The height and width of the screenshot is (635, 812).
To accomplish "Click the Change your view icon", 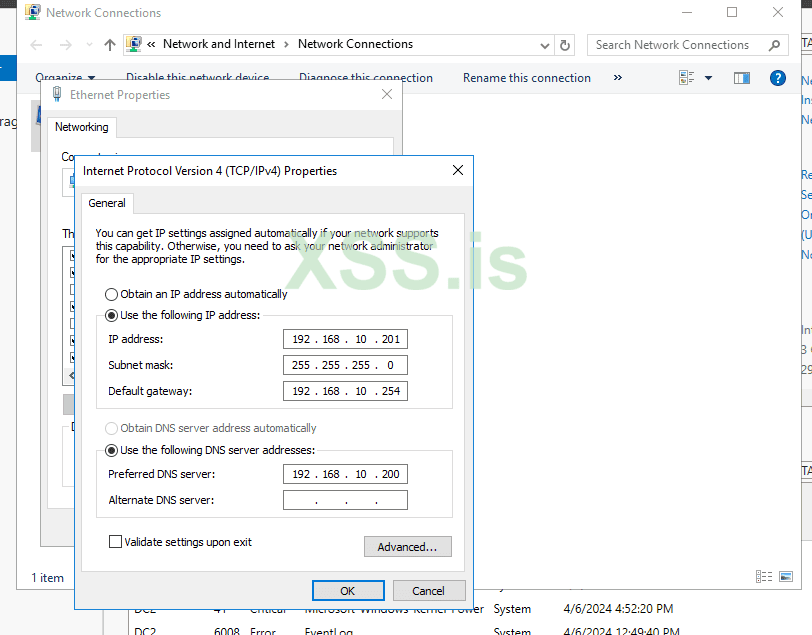I will pos(687,78).
